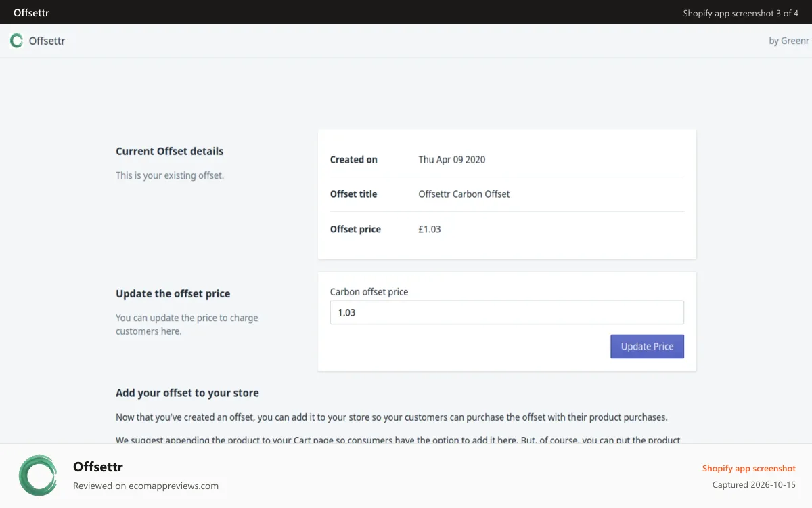Click the 'Current Offset details' heading
The width and height of the screenshot is (812, 508).
(169, 151)
